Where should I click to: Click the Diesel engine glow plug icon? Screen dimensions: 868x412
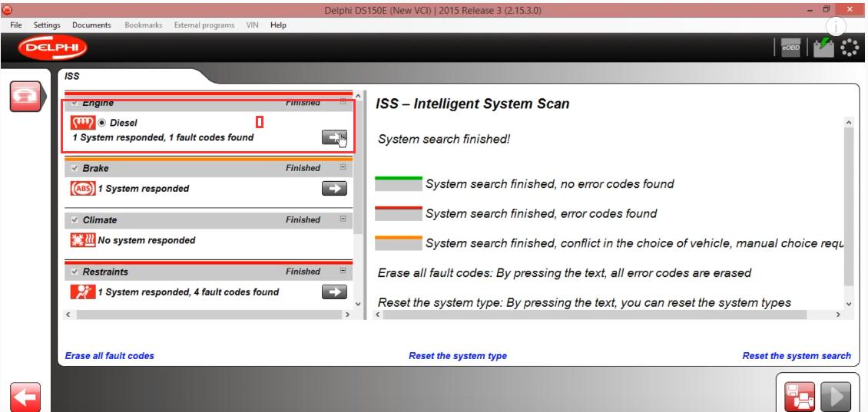pyautogui.click(x=82, y=123)
